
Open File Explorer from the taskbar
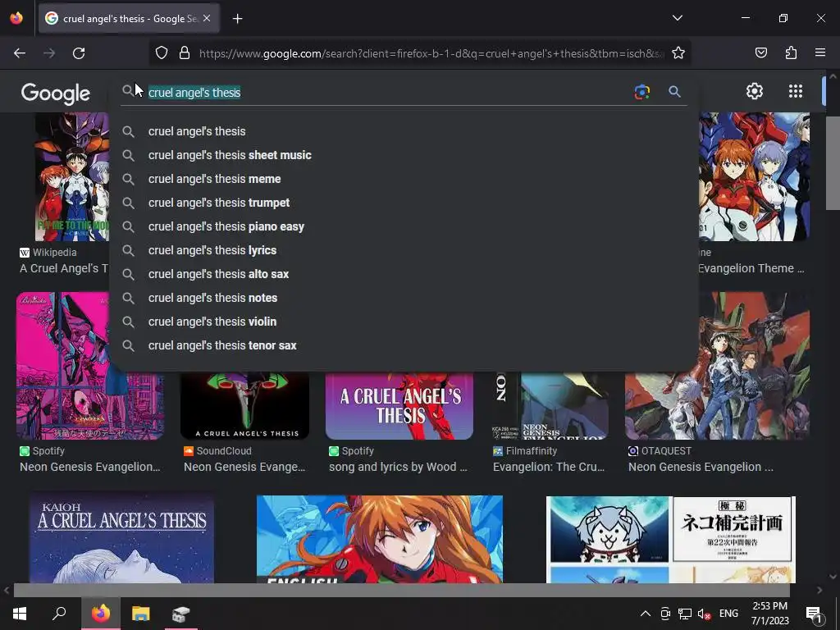(x=141, y=614)
